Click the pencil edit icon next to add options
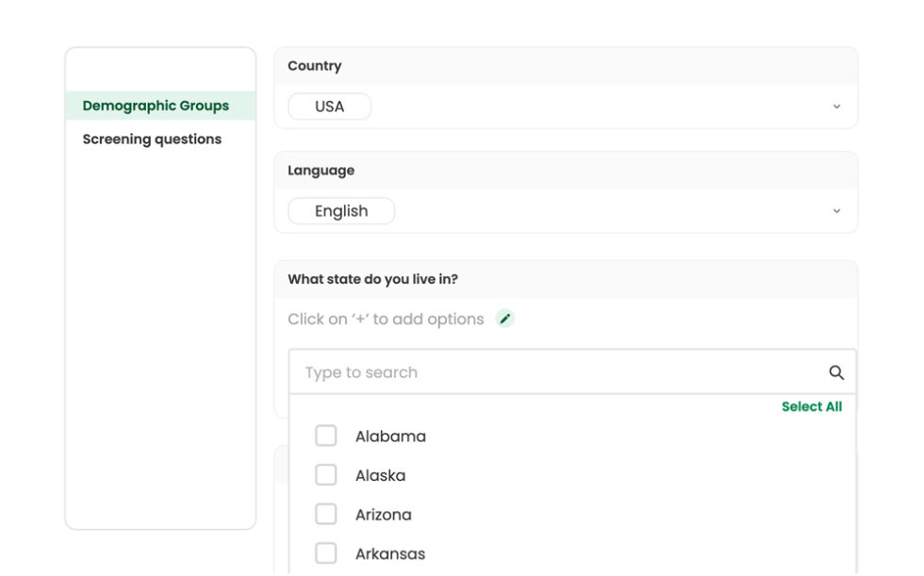This screenshot has height=576, width=924. click(505, 319)
